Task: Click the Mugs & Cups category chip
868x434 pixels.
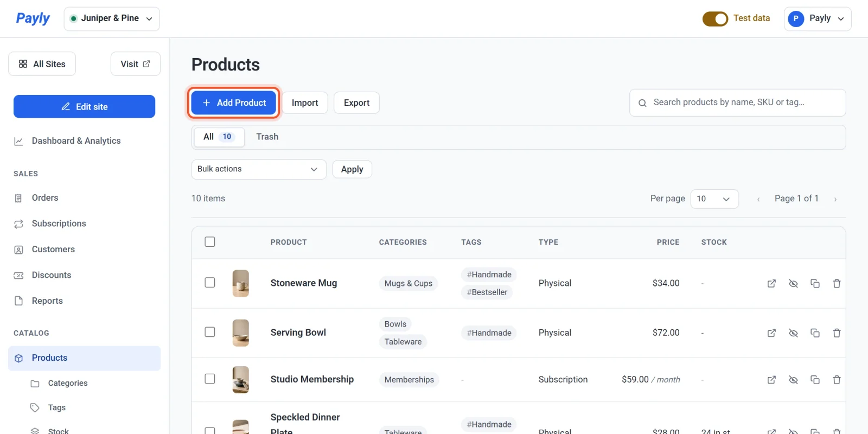Action: (x=409, y=283)
